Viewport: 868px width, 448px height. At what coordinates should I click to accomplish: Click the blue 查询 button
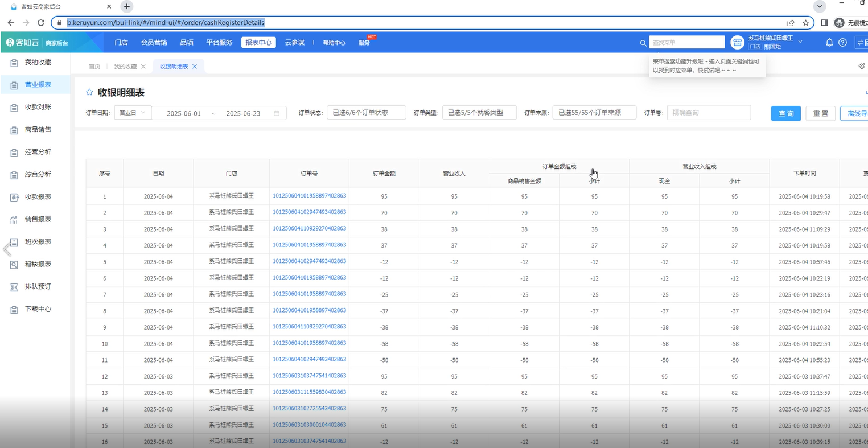pyautogui.click(x=785, y=113)
